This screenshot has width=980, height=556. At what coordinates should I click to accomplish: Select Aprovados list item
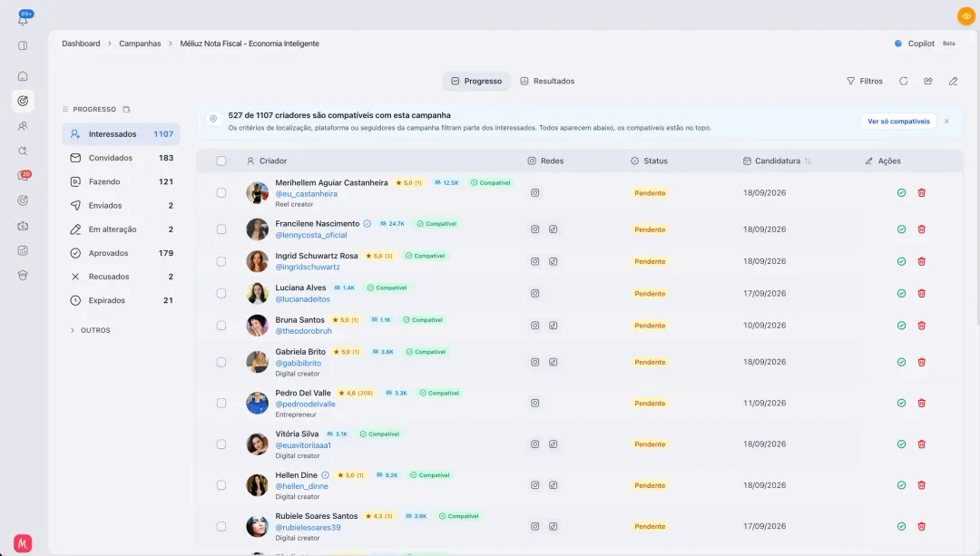point(121,253)
